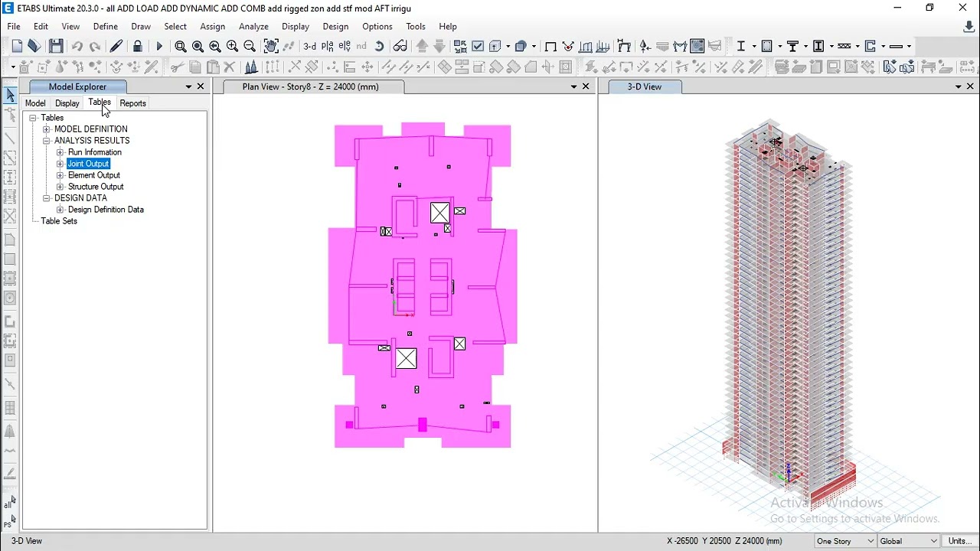Set Elevation view using toolbar icon
This screenshot has height=551, width=980.
[x=345, y=47]
